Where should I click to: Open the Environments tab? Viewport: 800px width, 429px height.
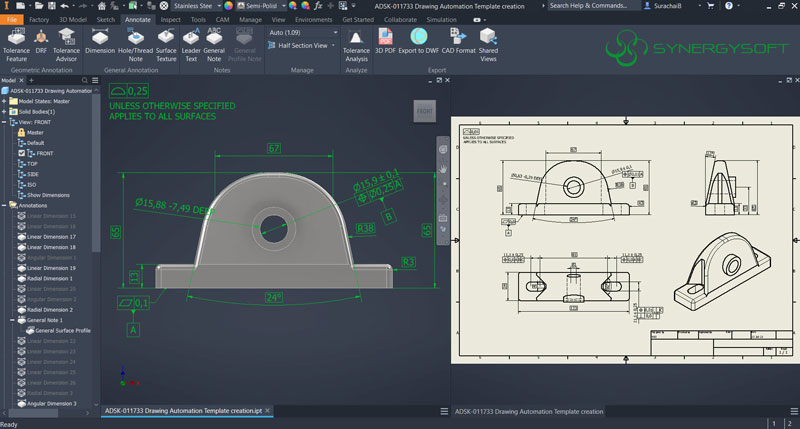click(313, 19)
